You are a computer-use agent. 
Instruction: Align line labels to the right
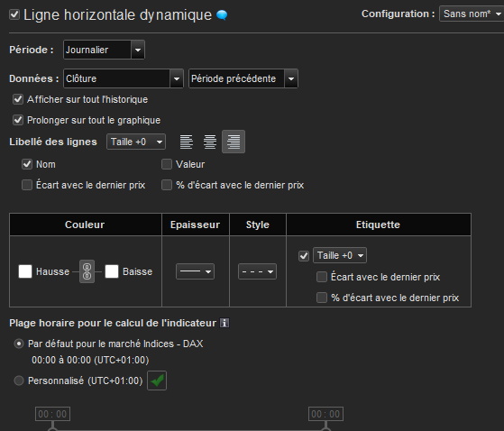[x=234, y=142]
